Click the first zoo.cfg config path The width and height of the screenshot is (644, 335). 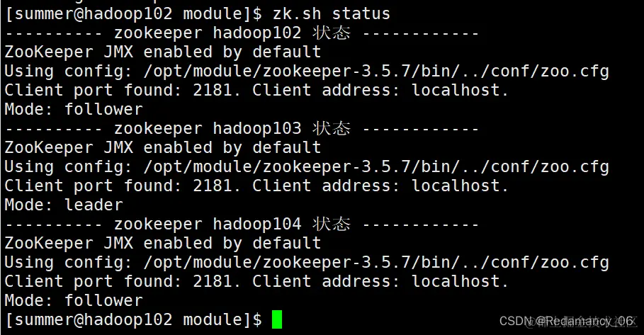point(375,72)
